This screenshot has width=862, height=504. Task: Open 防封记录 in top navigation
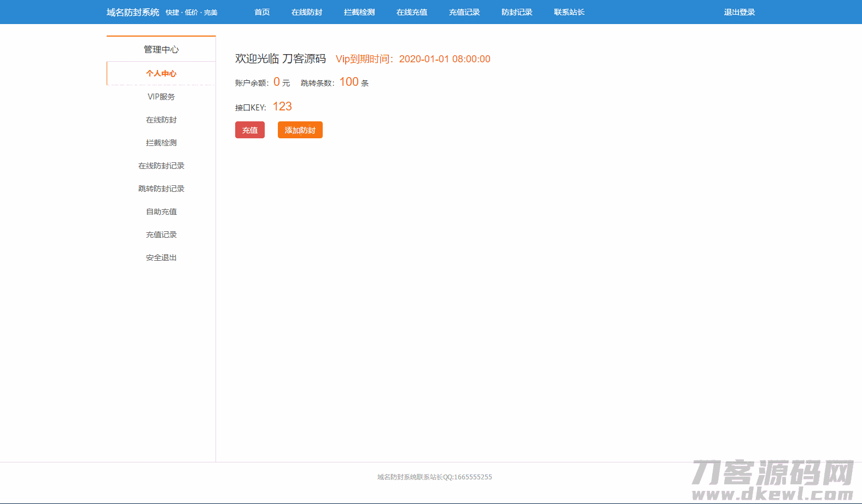pyautogui.click(x=517, y=12)
